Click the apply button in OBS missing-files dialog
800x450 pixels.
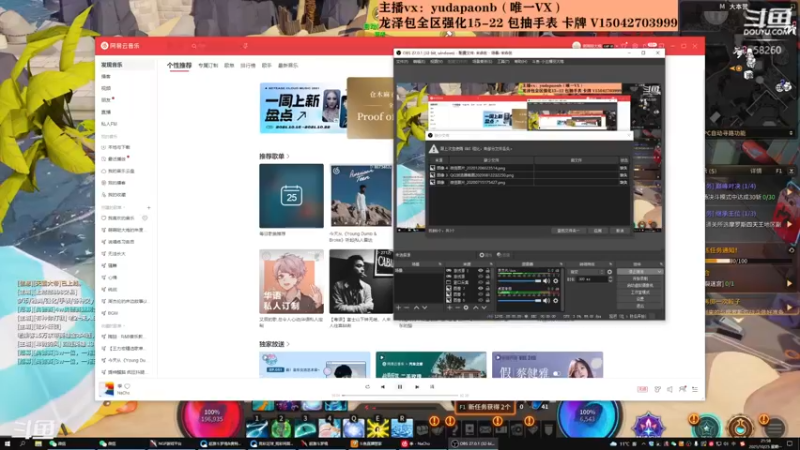(x=597, y=231)
